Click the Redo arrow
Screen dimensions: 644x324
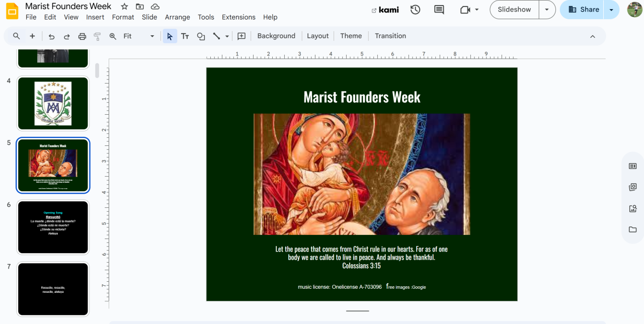coord(66,36)
